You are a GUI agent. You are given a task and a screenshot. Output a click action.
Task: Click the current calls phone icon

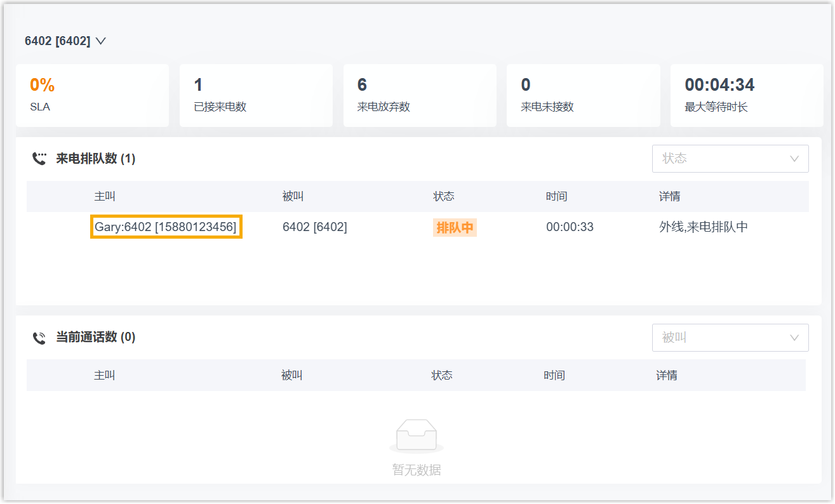point(39,338)
